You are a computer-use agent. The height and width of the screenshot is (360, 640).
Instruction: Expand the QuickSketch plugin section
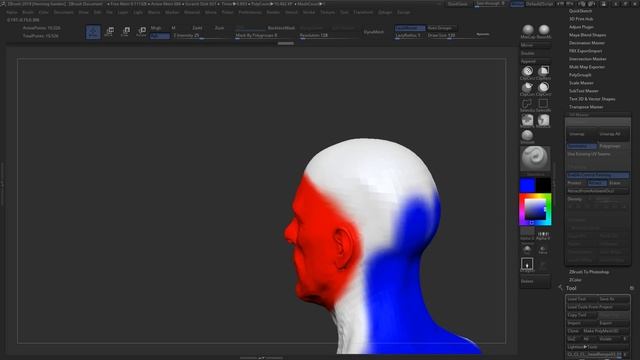pyautogui.click(x=580, y=11)
